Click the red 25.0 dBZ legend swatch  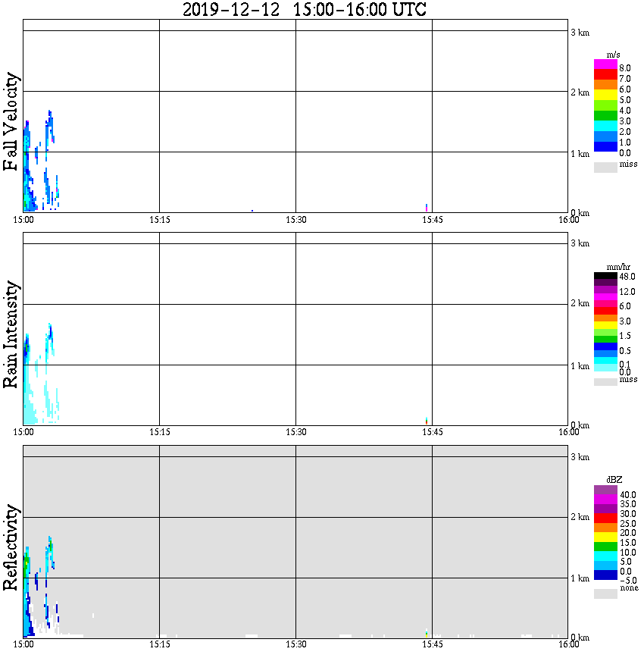(605, 518)
